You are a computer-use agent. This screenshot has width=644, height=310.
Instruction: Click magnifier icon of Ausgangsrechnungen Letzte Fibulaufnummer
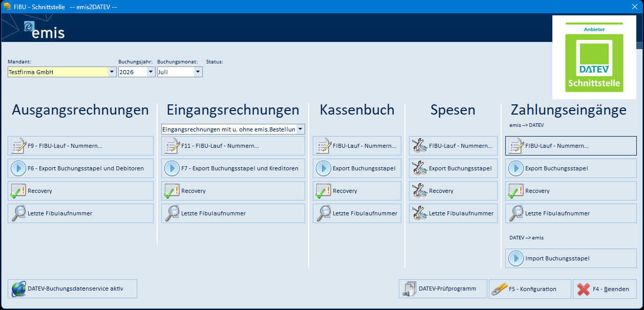coord(18,213)
